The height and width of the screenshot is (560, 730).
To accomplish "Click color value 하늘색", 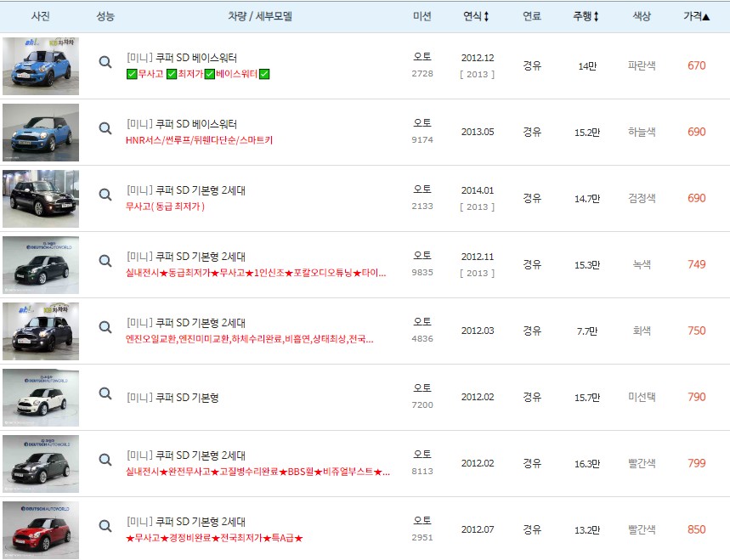I will pyautogui.click(x=642, y=132).
